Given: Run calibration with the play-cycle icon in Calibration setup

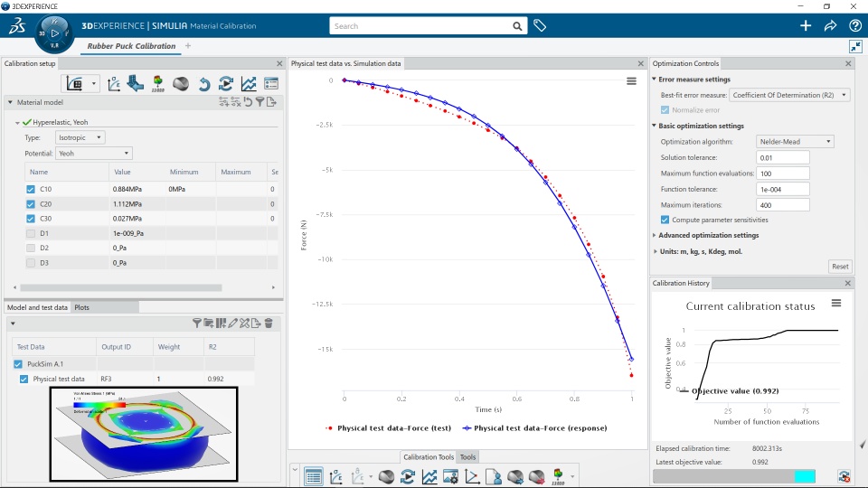Looking at the screenshot, I should (x=226, y=83).
